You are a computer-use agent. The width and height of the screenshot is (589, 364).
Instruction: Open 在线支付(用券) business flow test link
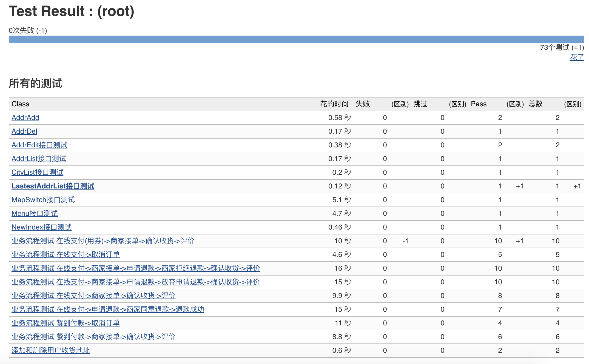coord(103,241)
